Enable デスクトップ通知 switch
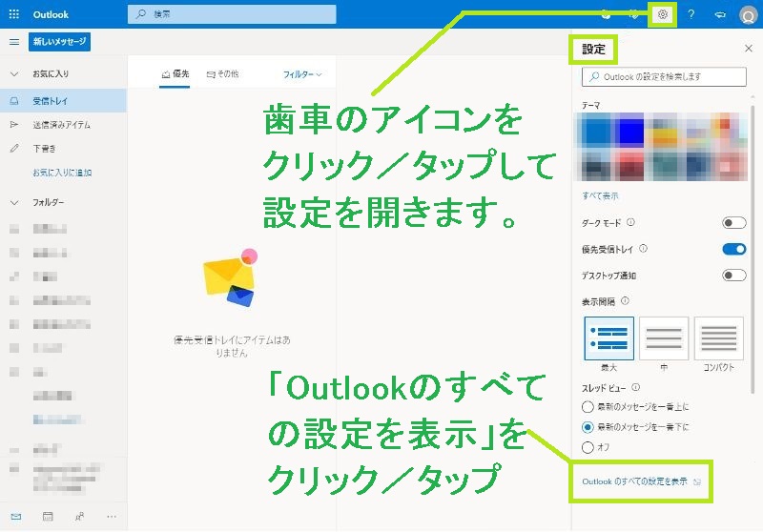763x532 pixels. pos(733,276)
